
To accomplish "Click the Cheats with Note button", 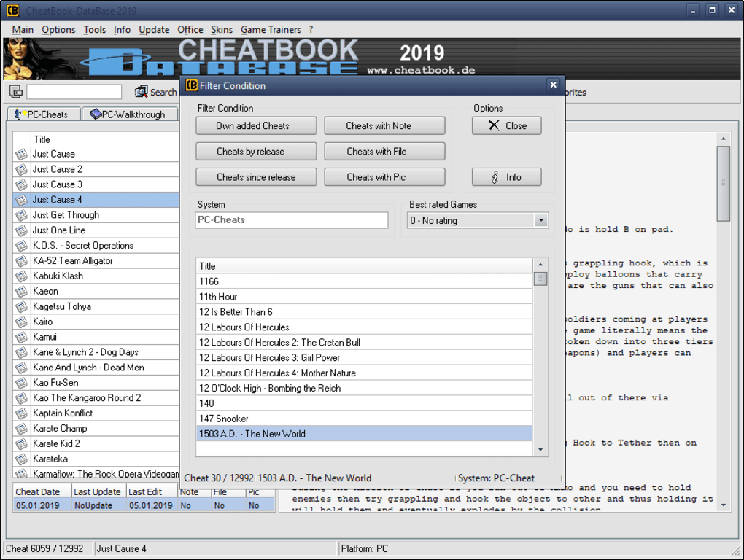I will (x=384, y=125).
